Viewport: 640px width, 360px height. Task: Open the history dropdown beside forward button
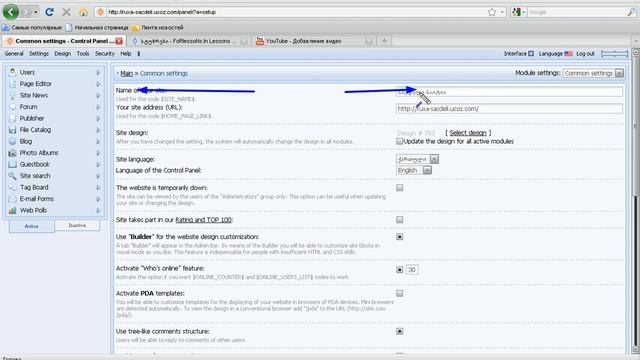click(x=36, y=12)
